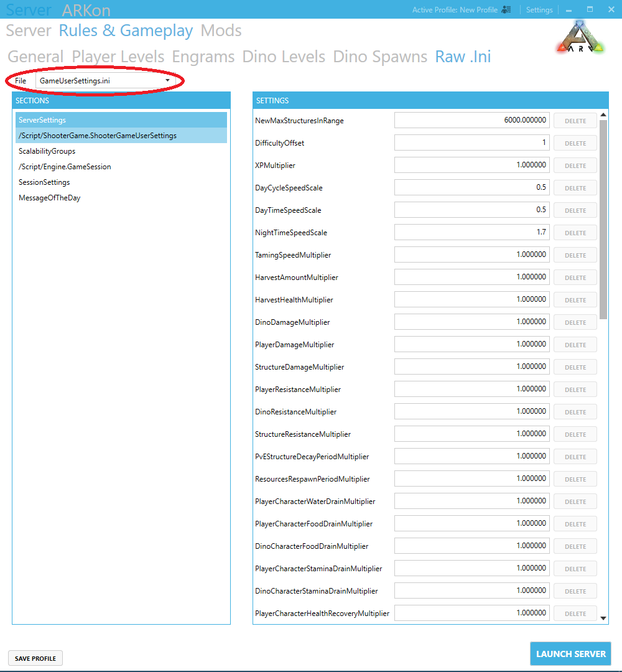Delete the TamingSpeedMultiplier setting
This screenshot has height=672, width=622.
point(575,256)
